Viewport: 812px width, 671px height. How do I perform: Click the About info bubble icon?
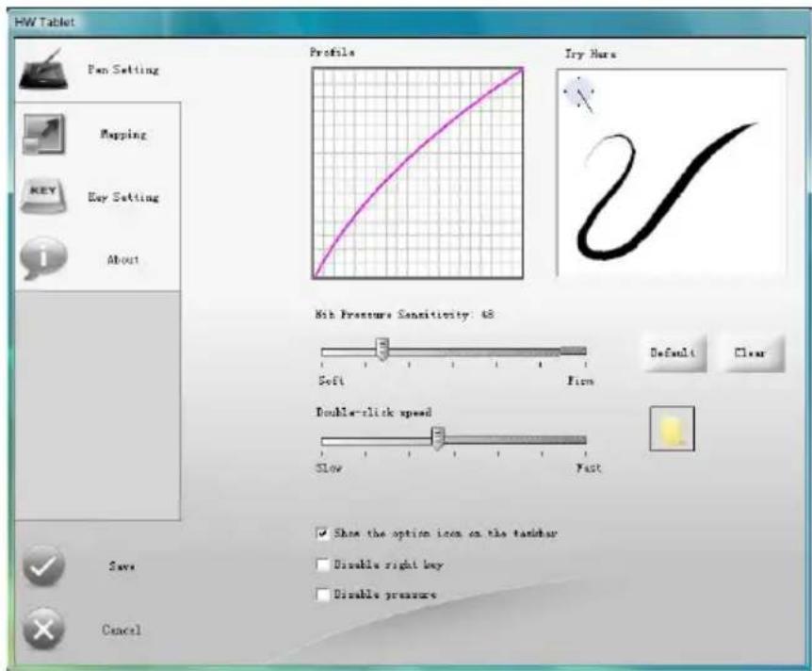click(x=43, y=258)
